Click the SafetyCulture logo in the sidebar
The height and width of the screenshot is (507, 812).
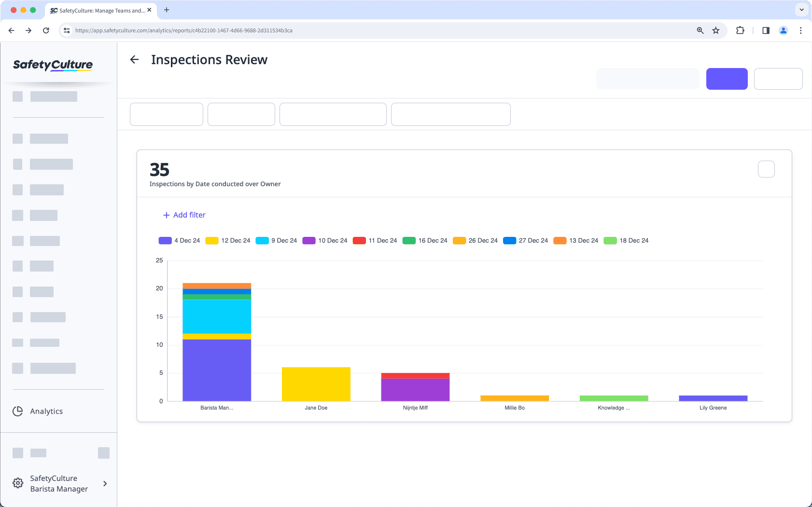point(52,65)
